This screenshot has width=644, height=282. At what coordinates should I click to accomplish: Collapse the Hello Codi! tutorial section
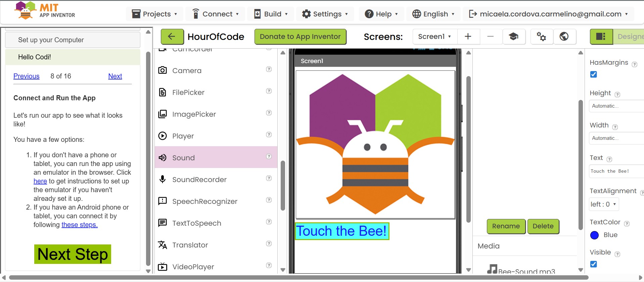(x=73, y=57)
